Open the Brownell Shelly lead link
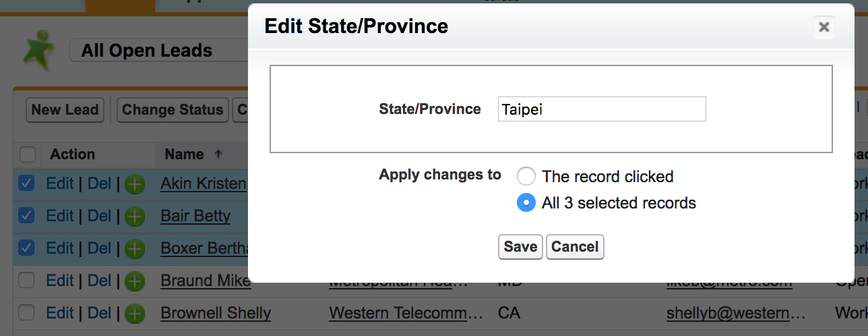 pos(216,314)
